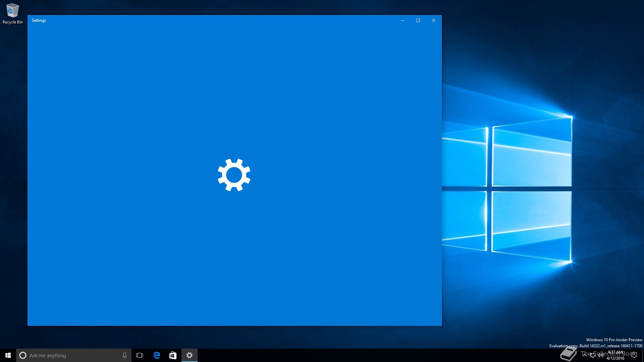Open Task View from the taskbar
Viewport: 644px width, 362px height.
point(140,355)
